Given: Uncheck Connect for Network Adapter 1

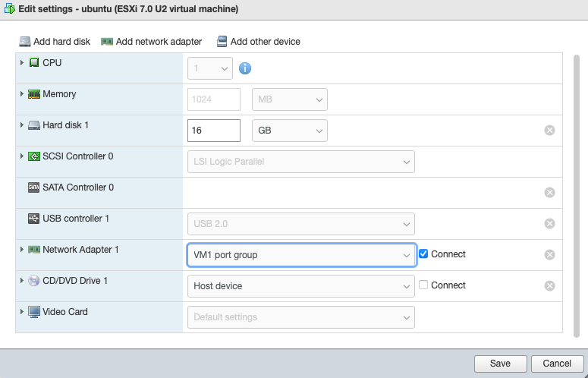Looking at the screenshot, I should [x=424, y=254].
